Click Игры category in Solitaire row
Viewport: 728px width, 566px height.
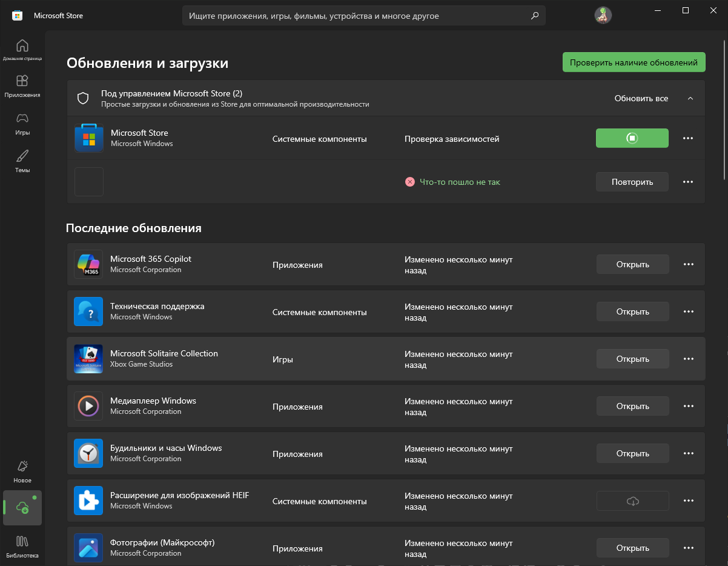[283, 359]
